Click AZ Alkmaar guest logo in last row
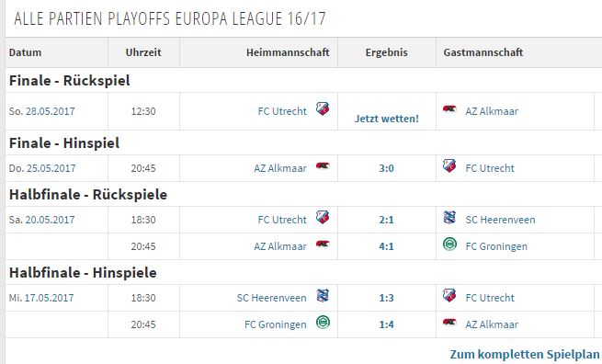The width and height of the screenshot is (602, 364). click(449, 322)
